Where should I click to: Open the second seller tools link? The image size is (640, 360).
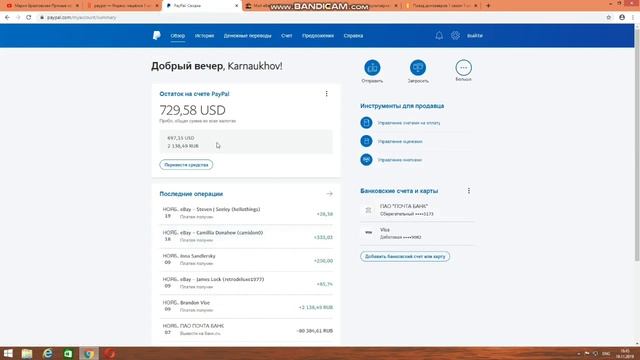click(x=400, y=141)
